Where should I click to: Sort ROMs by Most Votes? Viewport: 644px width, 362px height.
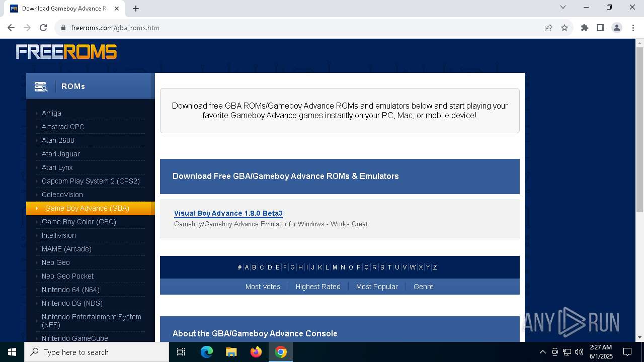263,287
